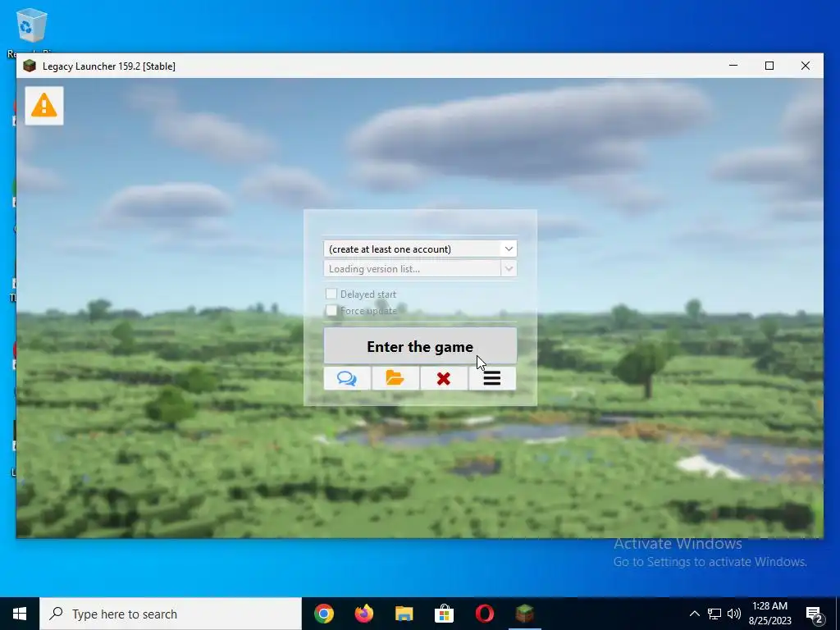Open the game folder icon button

coord(395,379)
